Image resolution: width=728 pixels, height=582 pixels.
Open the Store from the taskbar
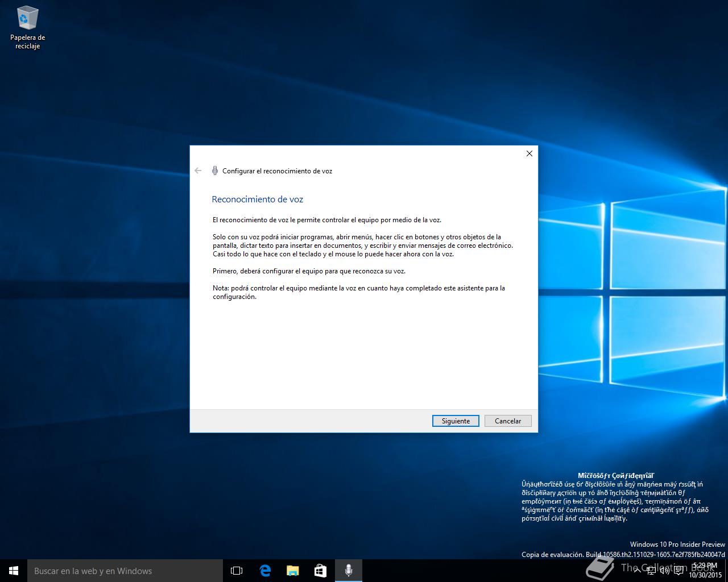320,571
